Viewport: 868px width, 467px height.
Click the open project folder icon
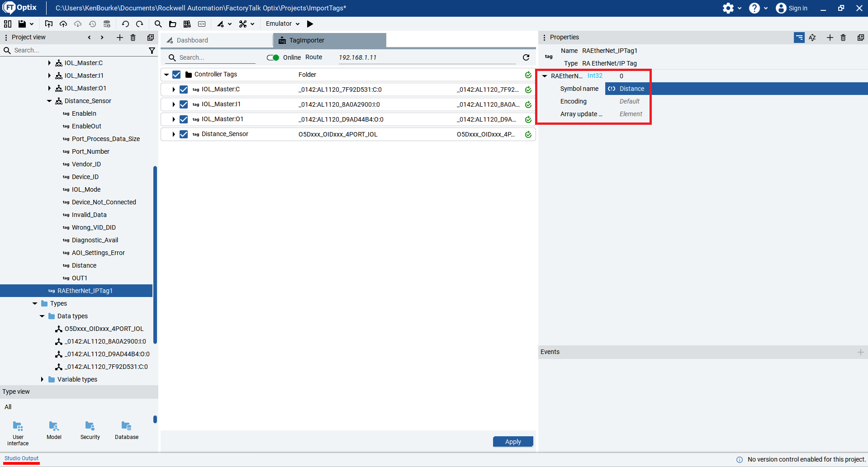coord(172,24)
